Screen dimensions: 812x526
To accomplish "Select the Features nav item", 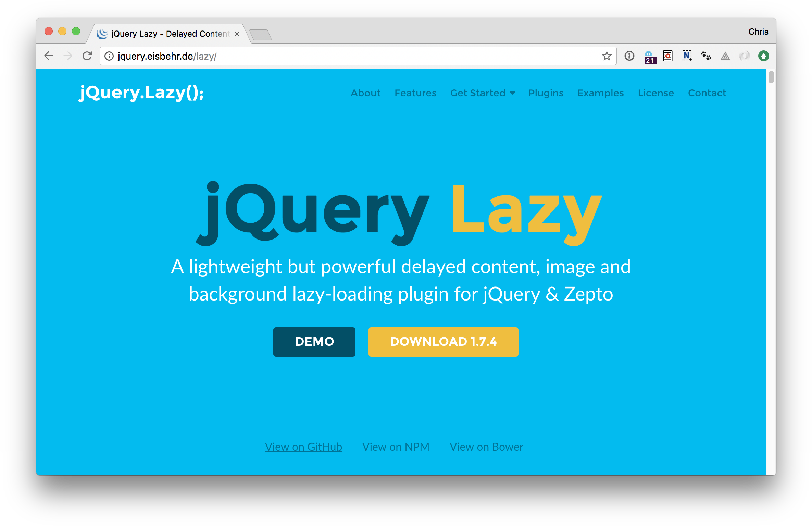I will pyautogui.click(x=416, y=93).
